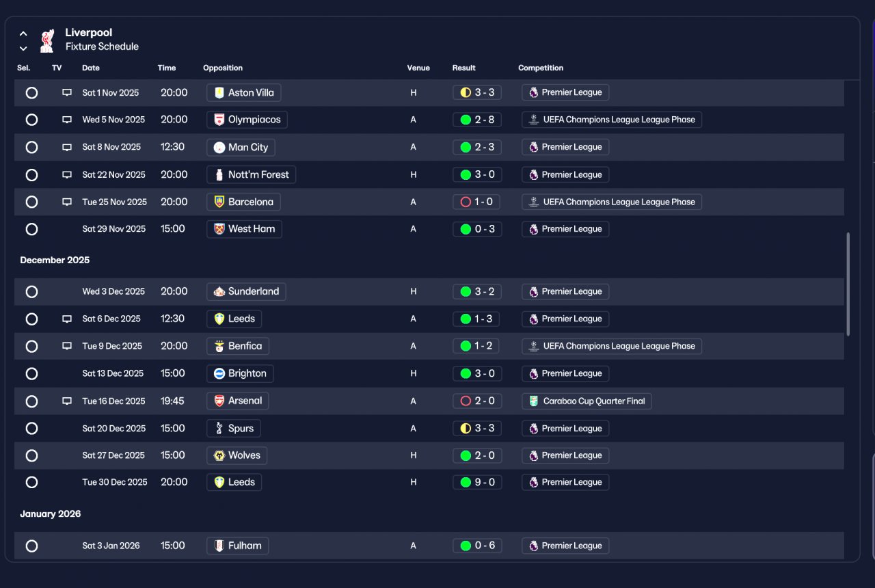Click the Liverpool club crest icon
The width and height of the screenshot is (875, 588).
click(x=46, y=40)
